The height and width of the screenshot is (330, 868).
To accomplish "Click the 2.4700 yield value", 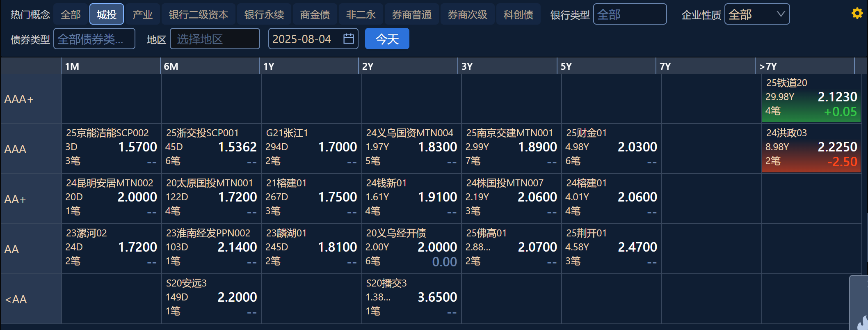I will (637, 247).
